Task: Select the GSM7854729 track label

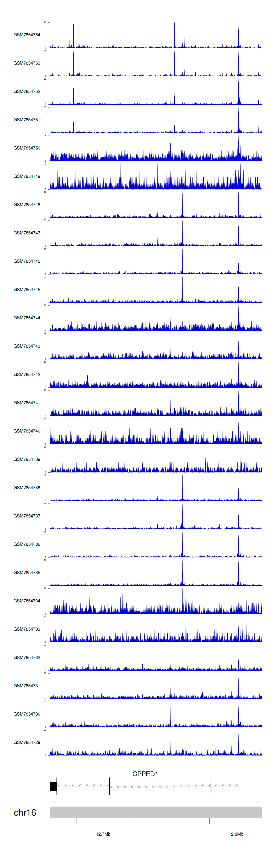Action: click(27, 742)
